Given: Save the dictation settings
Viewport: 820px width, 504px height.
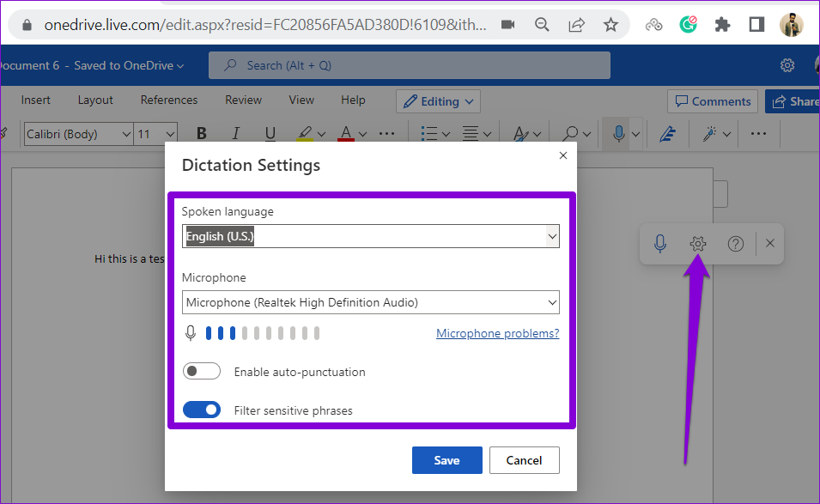Looking at the screenshot, I should point(447,460).
